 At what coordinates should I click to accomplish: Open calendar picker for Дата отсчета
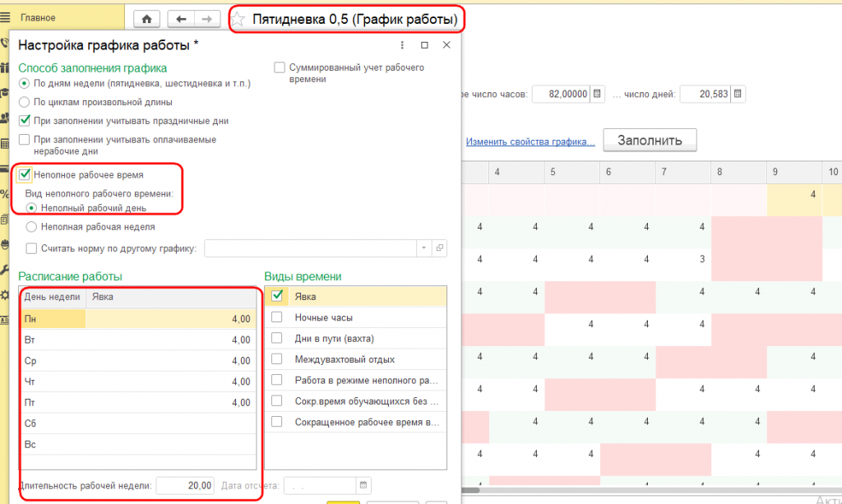(363, 485)
